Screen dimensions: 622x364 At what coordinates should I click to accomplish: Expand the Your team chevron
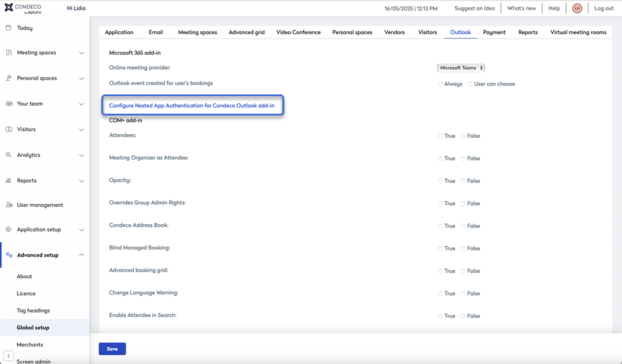pos(81,104)
